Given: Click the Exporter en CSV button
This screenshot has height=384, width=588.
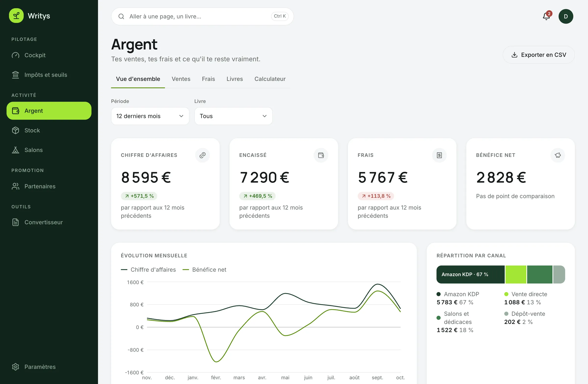Looking at the screenshot, I should click(x=539, y=55).
